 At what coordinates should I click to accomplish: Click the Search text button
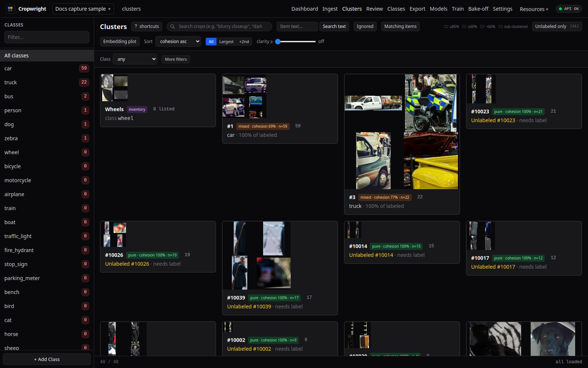point(334,26)
